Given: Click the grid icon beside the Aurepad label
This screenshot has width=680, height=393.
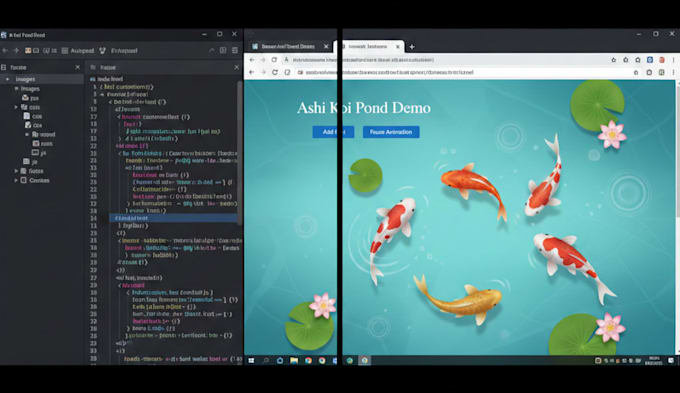Looking at the screenshot, I should tap(65, 51).
